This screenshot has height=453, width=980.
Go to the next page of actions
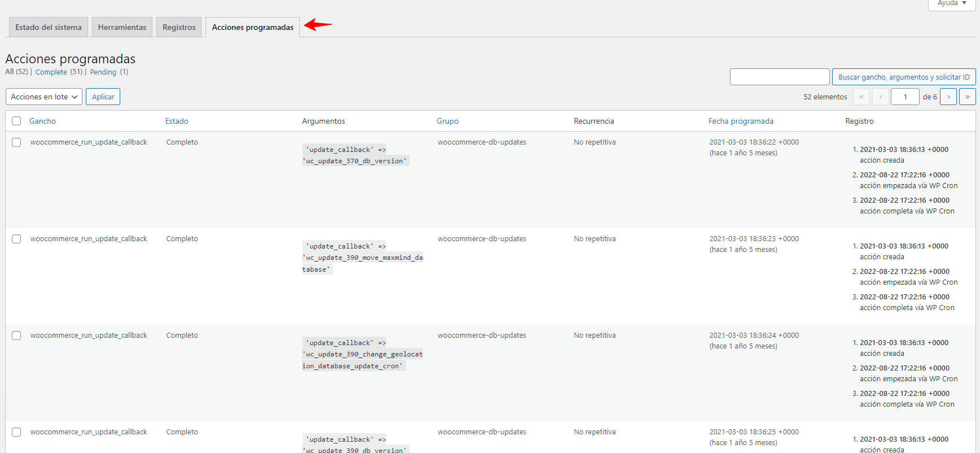[x=948, y=97]
